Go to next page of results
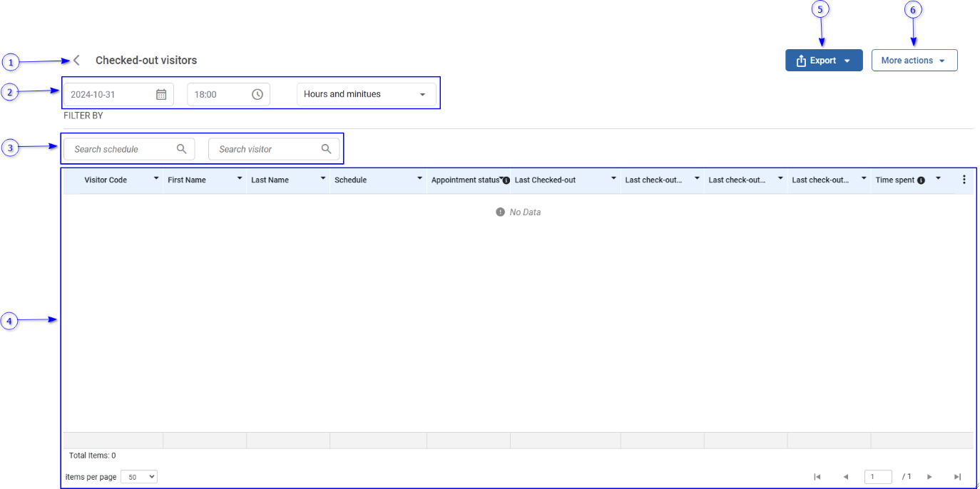Screen dimensions: 980x489 (929, 477)
